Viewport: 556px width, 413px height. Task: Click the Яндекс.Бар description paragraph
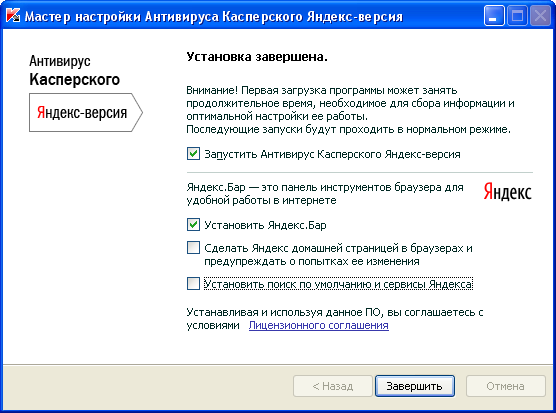pos(325,194)
